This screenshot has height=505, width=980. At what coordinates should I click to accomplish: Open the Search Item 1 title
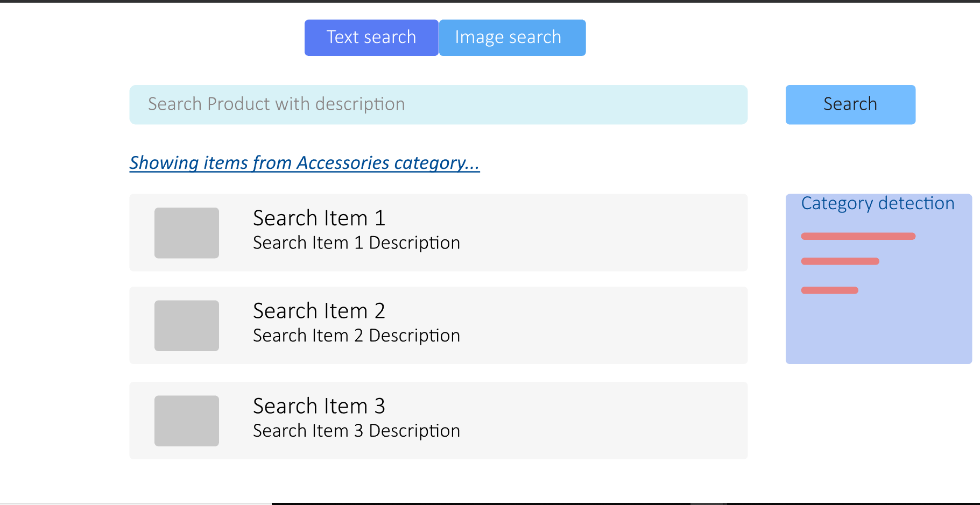pos(319,218)
